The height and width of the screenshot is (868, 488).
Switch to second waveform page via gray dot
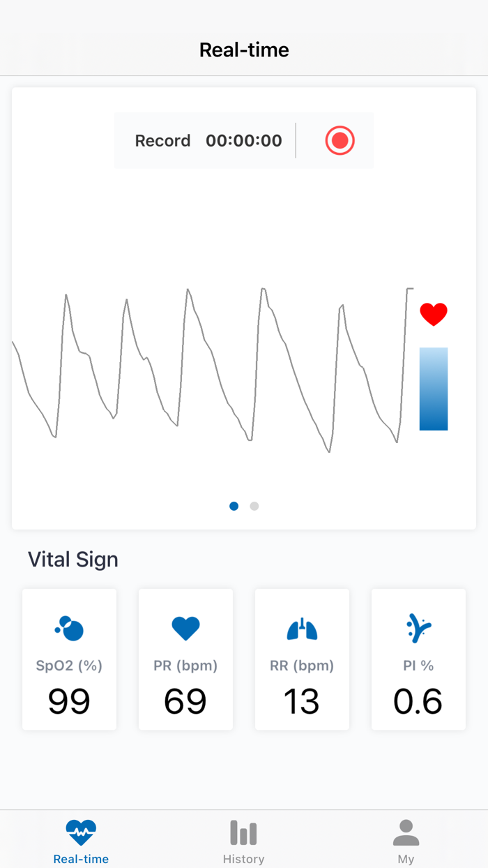click(254, 506)
